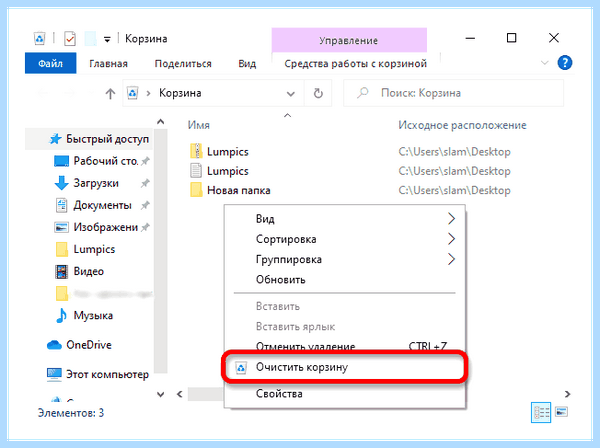Switch to large thumbnails view icon
The image size is (600, 448).
click(x=561, y=412)
